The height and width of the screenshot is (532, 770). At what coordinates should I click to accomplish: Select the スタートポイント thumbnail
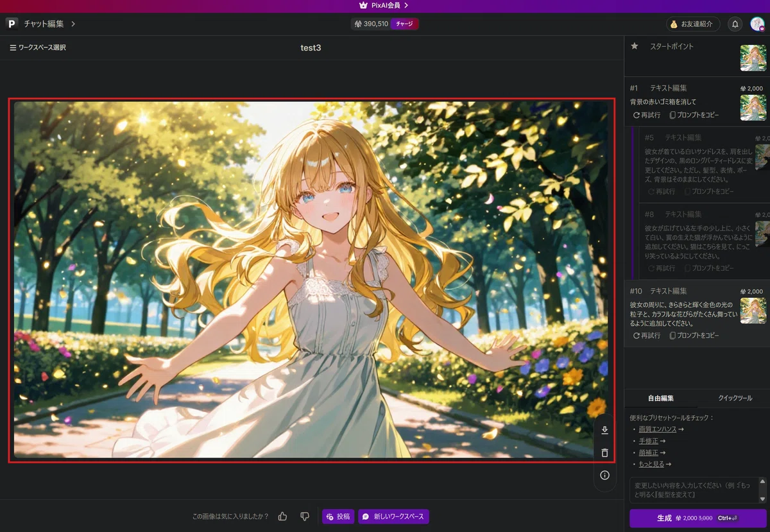753,58
